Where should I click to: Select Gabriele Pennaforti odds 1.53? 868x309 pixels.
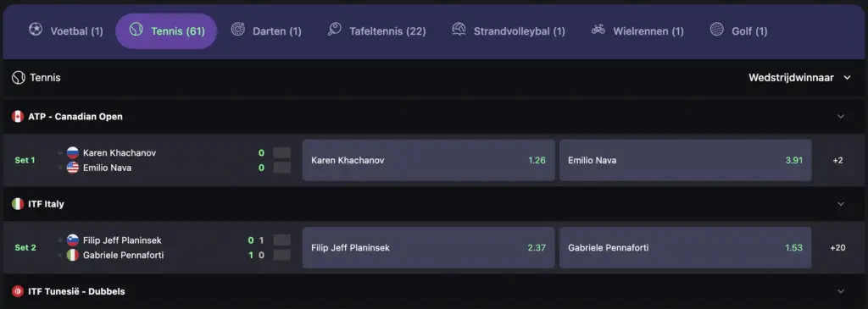[685, 248]
